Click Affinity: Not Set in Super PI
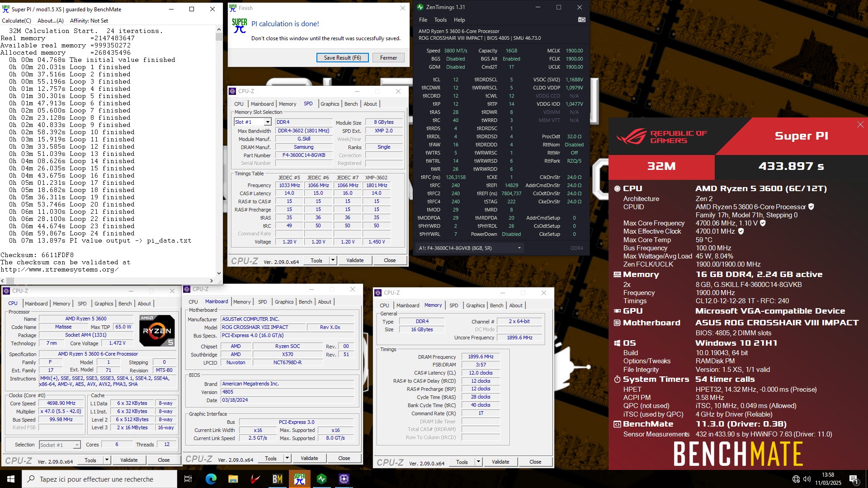868x488 pixels. coord(89,21)
